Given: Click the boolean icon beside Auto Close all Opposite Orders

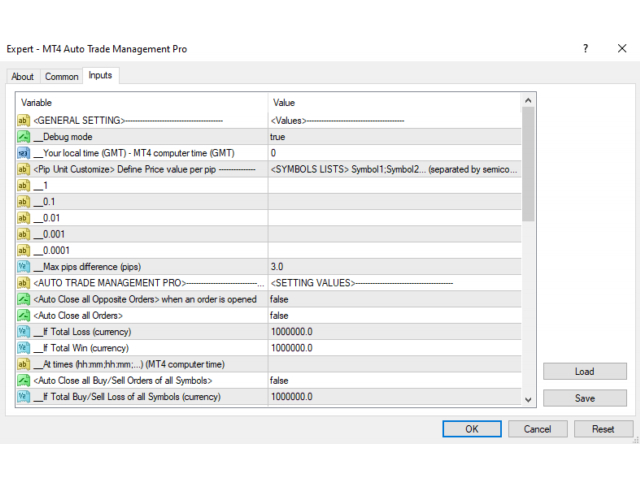Looking at the screenshot, I should pos(23,299).
